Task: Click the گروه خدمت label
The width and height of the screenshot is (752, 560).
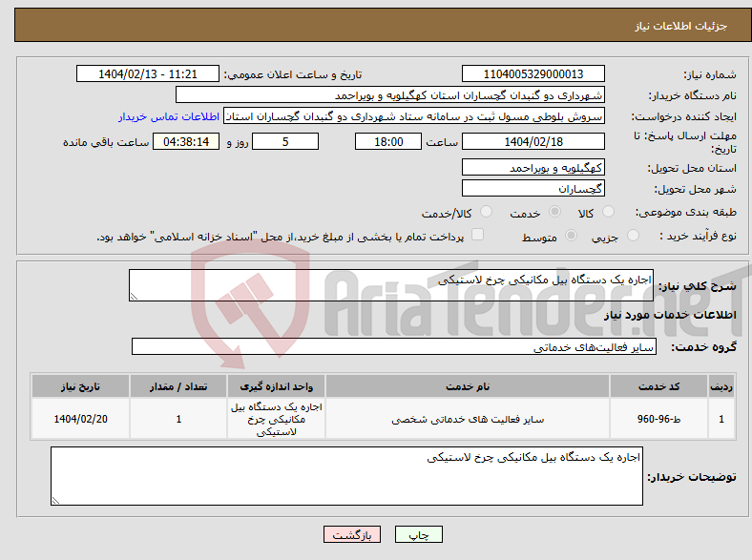Action: (x=703, y=346)
